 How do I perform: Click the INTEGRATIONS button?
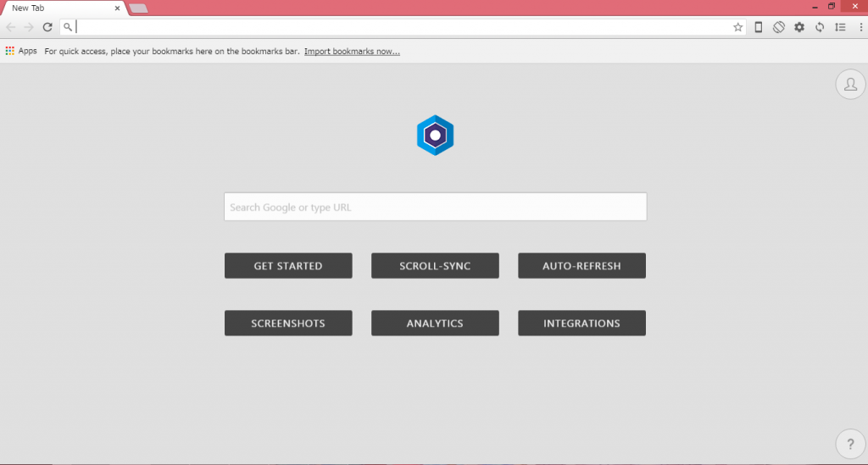coord(581,324)
